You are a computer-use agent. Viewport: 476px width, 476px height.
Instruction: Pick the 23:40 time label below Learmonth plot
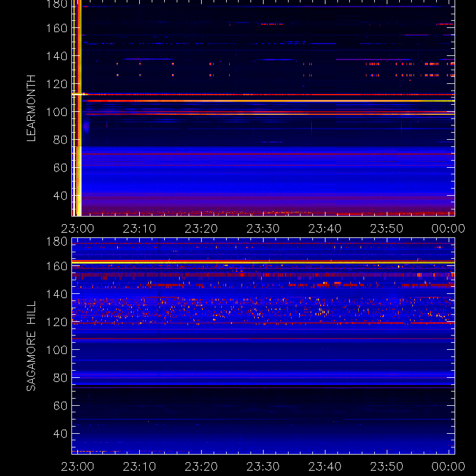[x=325, y=228]
